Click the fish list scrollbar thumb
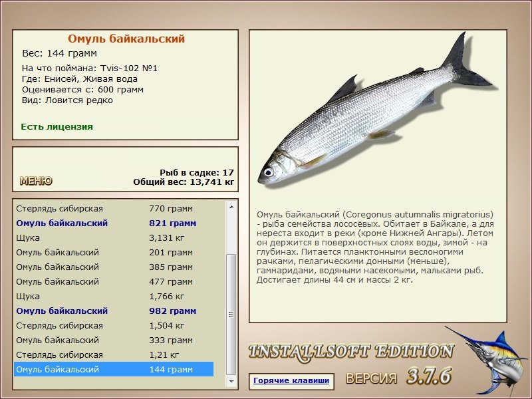Image resolution: width=532 pixels, height=399 pixels. click(x=231, y=314)
